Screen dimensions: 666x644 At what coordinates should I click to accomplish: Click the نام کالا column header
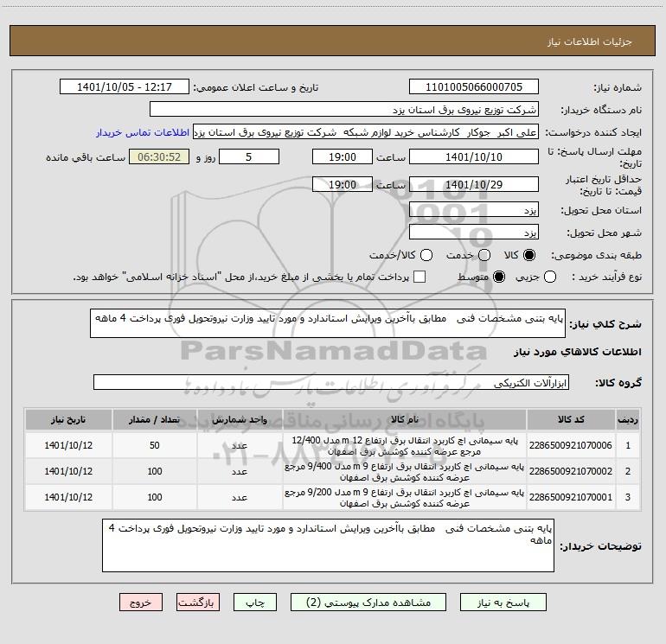pos(405,419)
